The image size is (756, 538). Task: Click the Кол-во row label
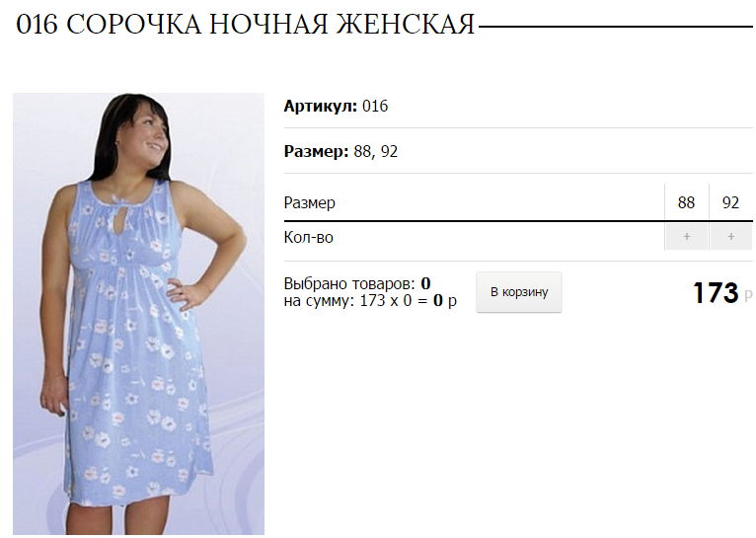(309, 238)
